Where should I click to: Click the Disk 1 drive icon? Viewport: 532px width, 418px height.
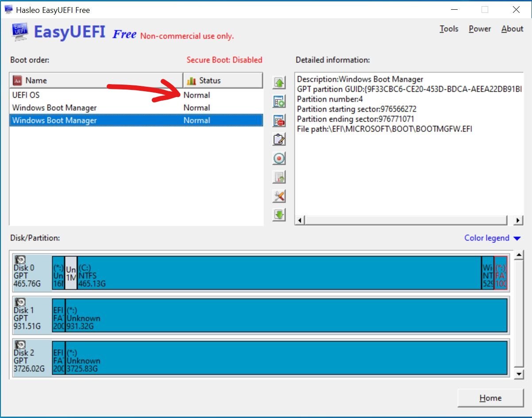tap(20, 302)
